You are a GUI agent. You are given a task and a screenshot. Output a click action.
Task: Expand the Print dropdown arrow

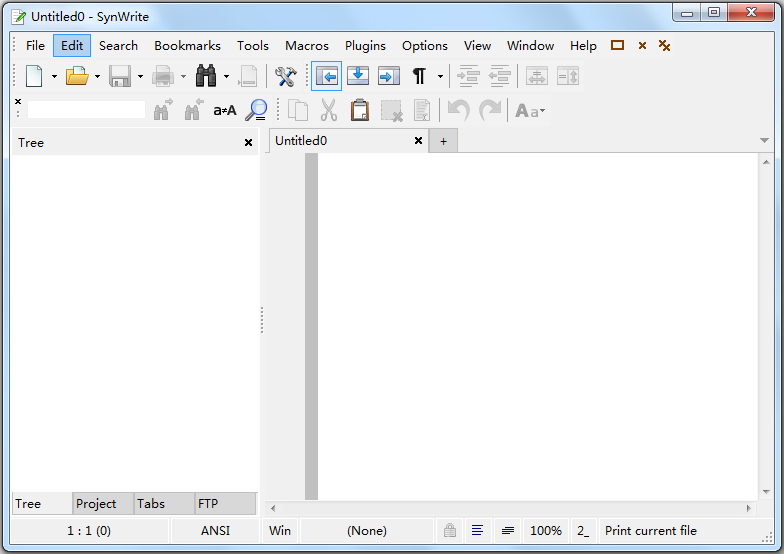coord(184,76)
